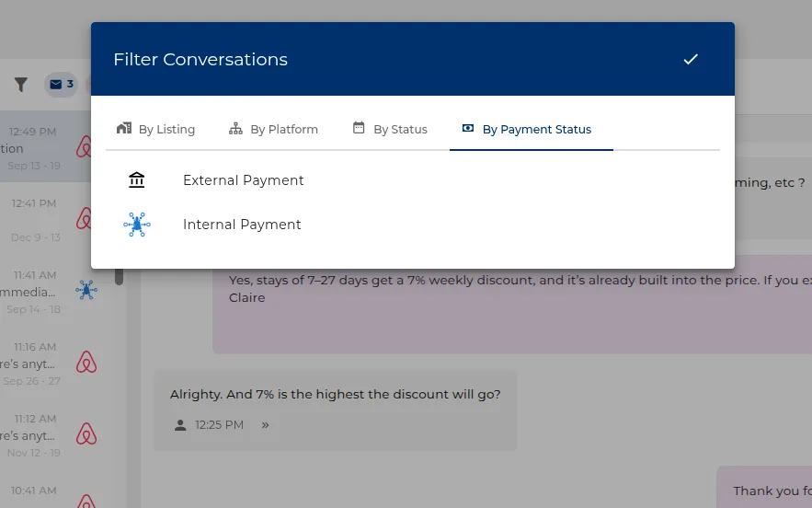Click the building icon on By Listing tab
The width and height of the screenshot is (812, 508).
[124, 128]
